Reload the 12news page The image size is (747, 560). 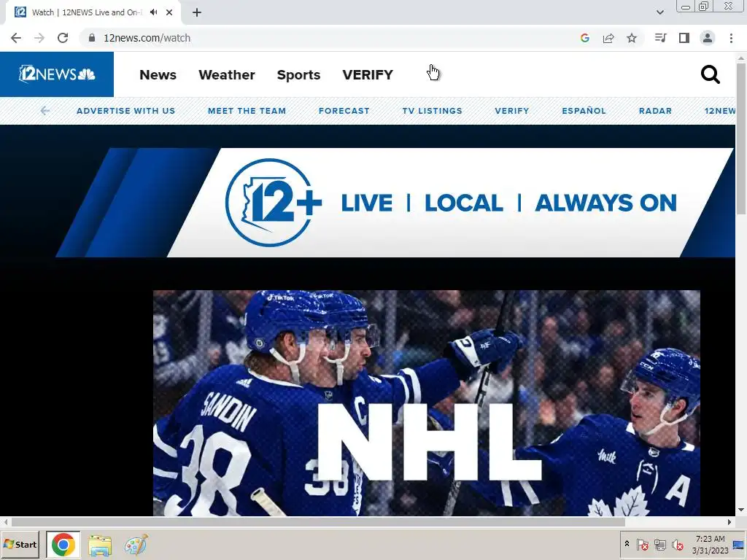pyautogui.click(x=63, y=38)
